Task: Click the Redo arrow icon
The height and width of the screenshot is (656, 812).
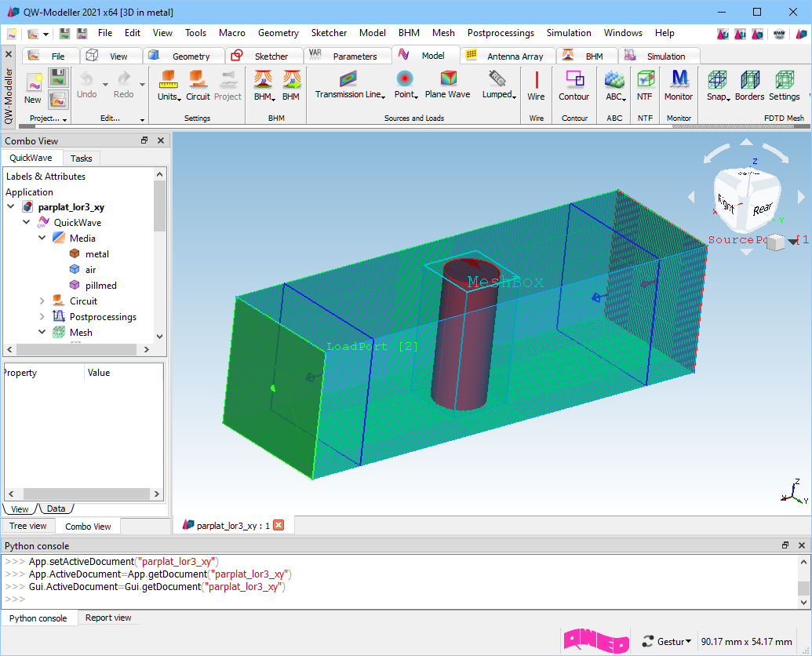Action: coord(124,78)
